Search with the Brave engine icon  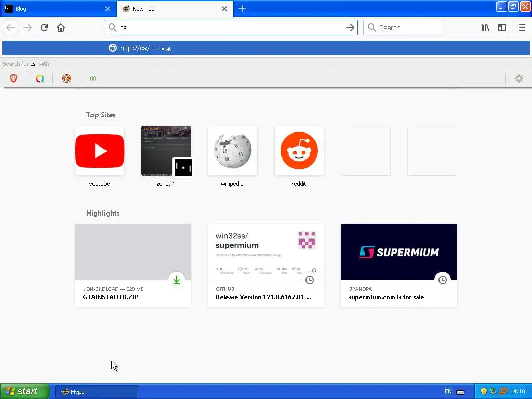point(14,78)
